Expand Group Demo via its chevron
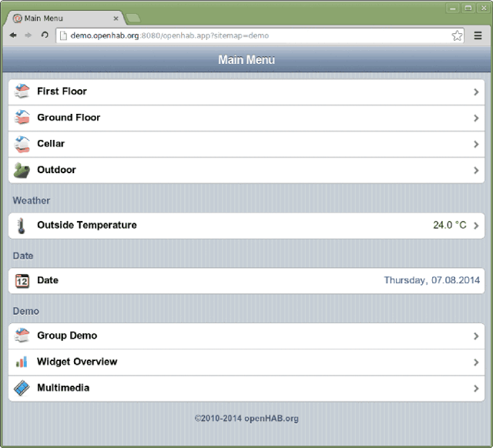 pyautogui.click(x=476, y=336)
